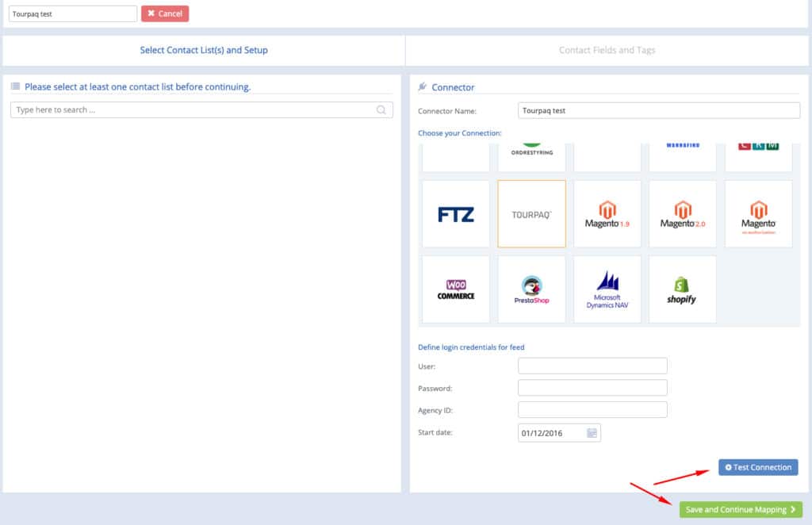812x525 pixels.
Task: Choose the Magento 2.0 connector
Action: tap(683, 214)
